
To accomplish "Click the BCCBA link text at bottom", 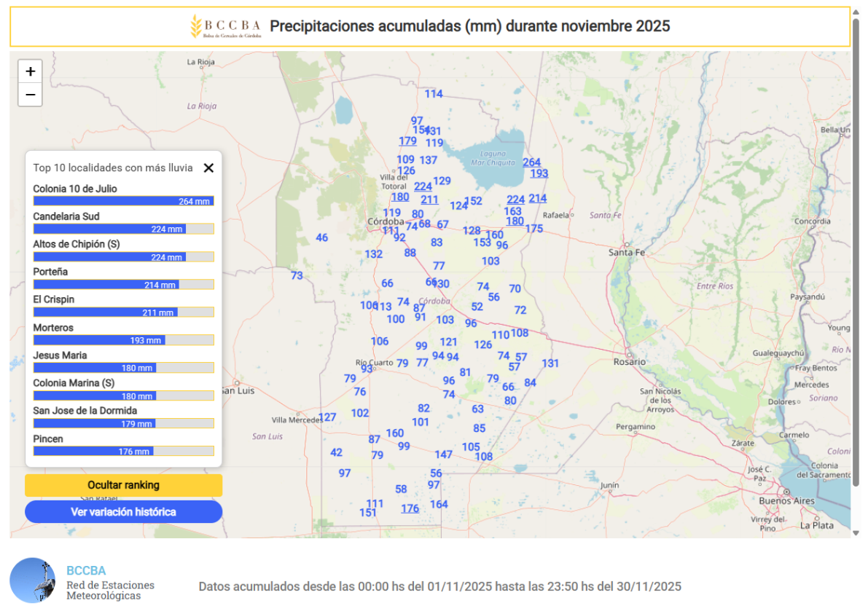I will (x=86, y=570).
